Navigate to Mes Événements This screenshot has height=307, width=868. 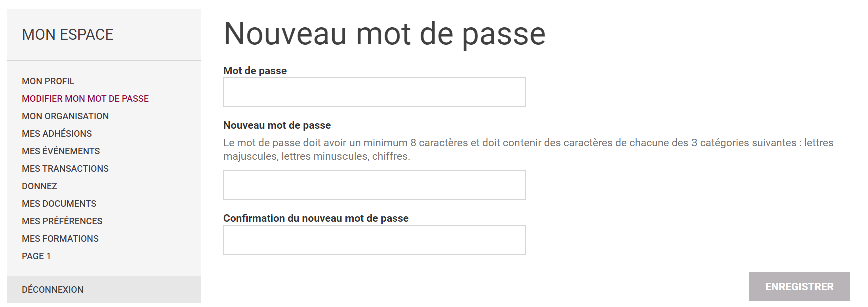coord(61,151)
